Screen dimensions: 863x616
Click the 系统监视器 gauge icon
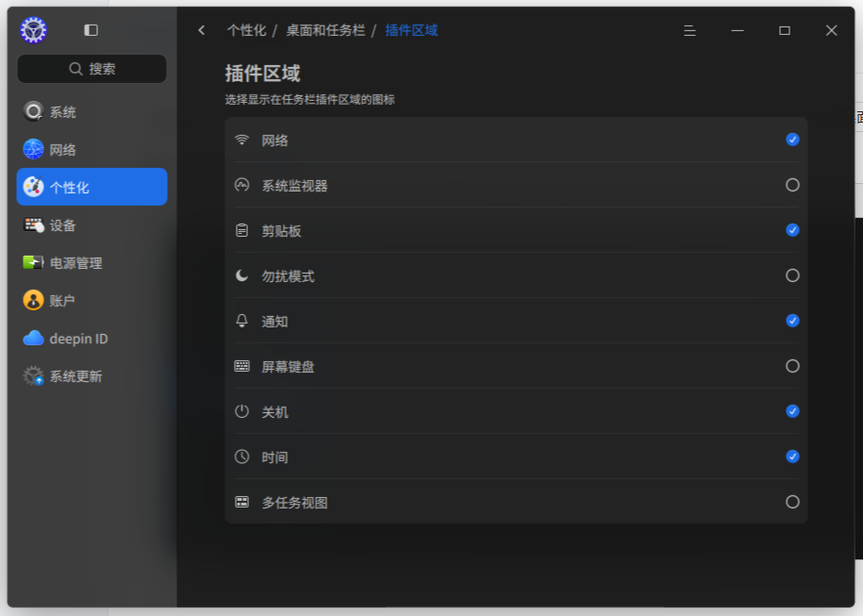pyautogui.click(x=241, y=185)
